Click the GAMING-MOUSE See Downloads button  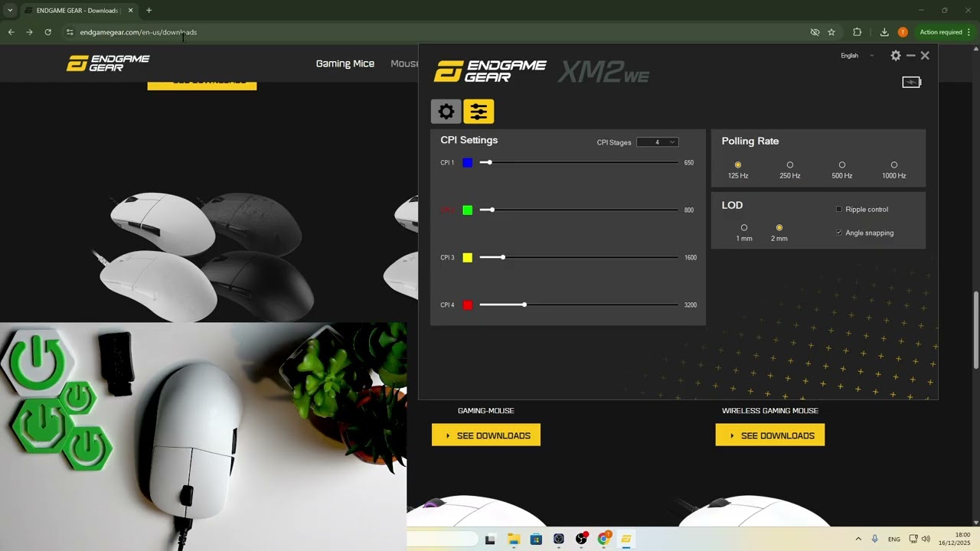486,435
